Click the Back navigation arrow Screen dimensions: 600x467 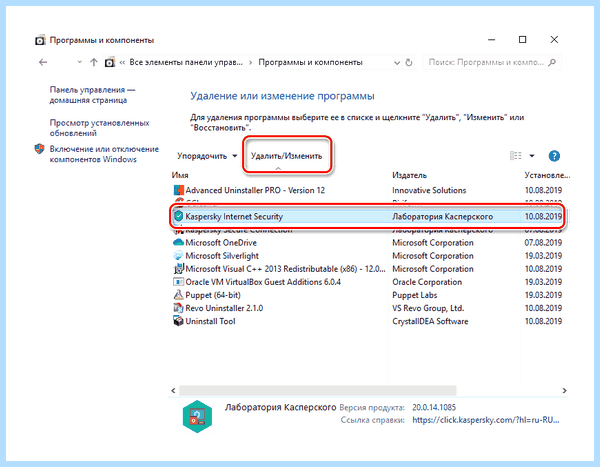[43, 62]
